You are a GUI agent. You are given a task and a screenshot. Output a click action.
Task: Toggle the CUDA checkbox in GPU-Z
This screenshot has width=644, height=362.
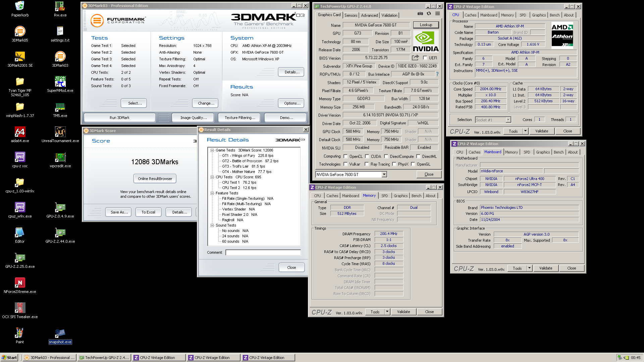coord(367,156)
